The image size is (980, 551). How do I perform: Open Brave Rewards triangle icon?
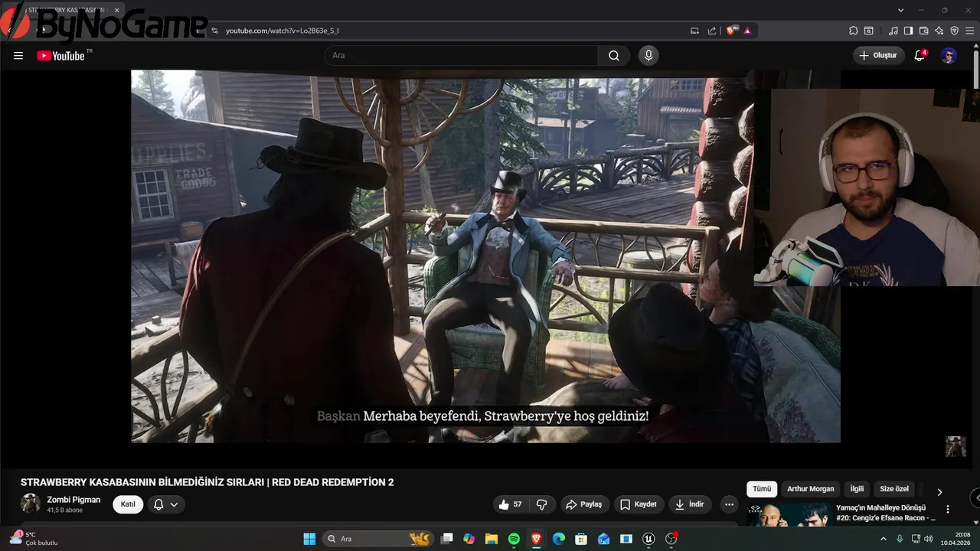tap(746, 31)
